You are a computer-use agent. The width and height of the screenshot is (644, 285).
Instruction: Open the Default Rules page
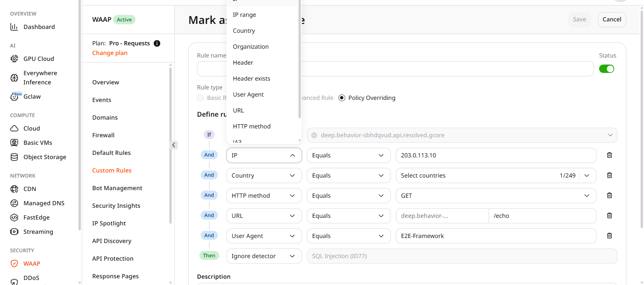(x=112, y=153)
